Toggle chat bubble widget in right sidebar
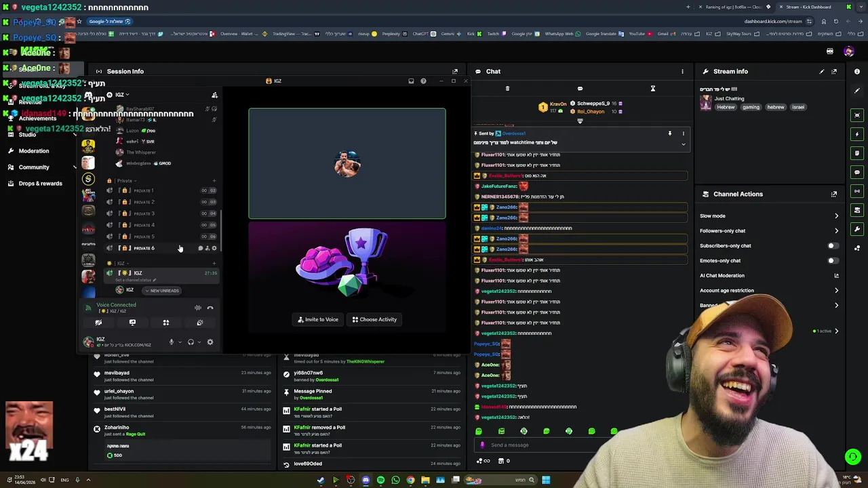868x488 pixels. tap(857, 172)
